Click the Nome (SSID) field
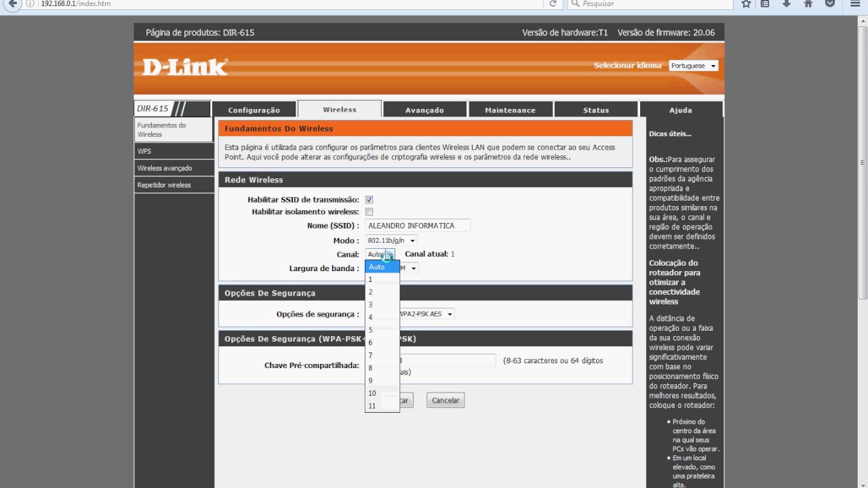Screen dimensions: 868x488 coord(418,226)
